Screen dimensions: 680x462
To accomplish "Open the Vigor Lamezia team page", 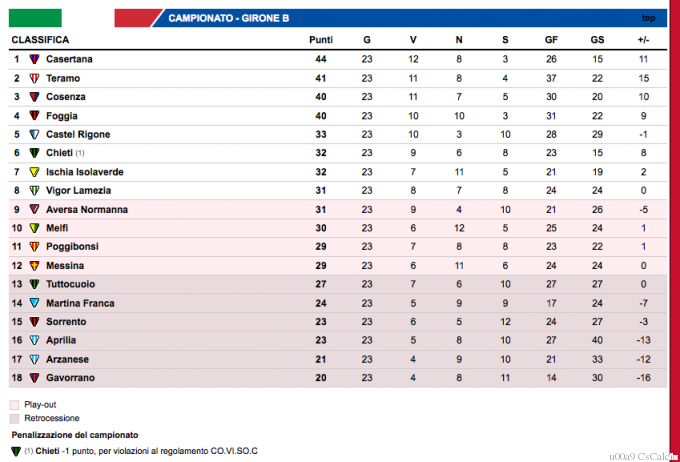I will (x=79, y=190).
